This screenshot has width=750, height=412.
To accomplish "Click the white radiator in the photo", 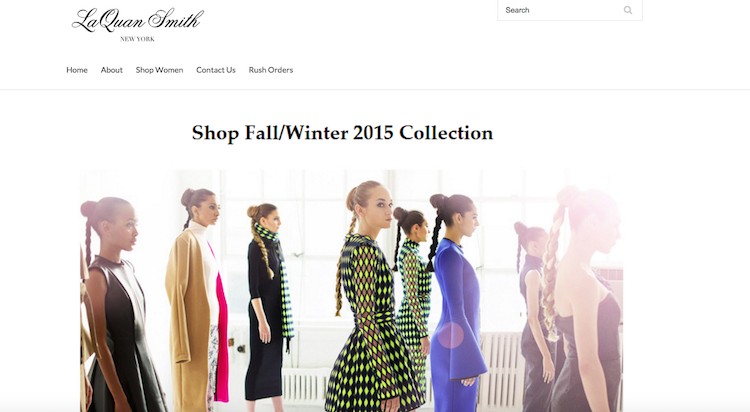I will pos(500,366).
